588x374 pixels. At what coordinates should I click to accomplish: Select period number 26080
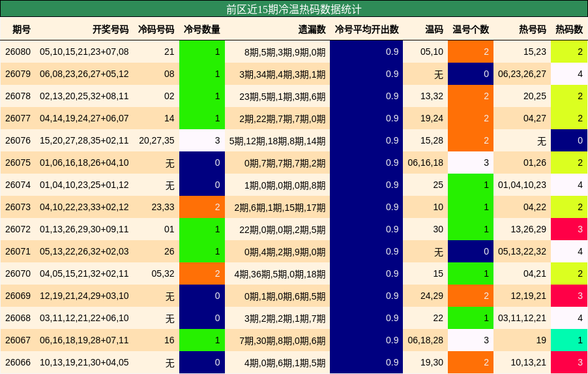[x=18, y=52]
